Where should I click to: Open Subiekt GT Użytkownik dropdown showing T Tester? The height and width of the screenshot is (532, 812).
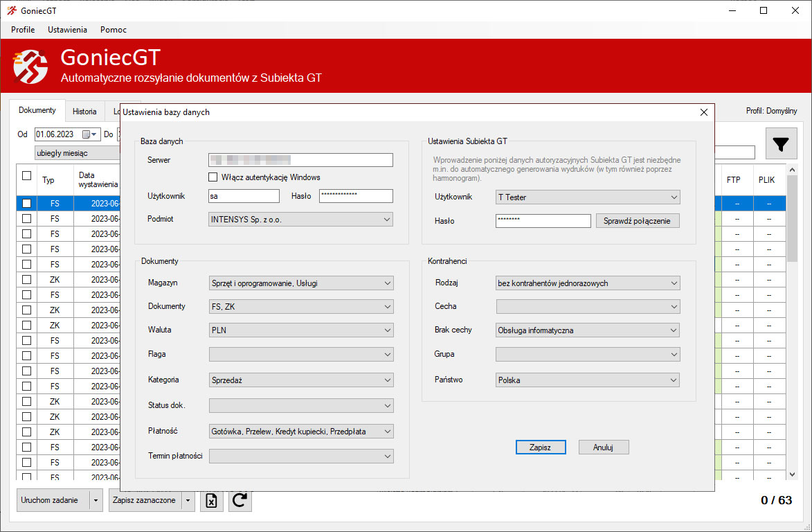click(x=588, y=197)
